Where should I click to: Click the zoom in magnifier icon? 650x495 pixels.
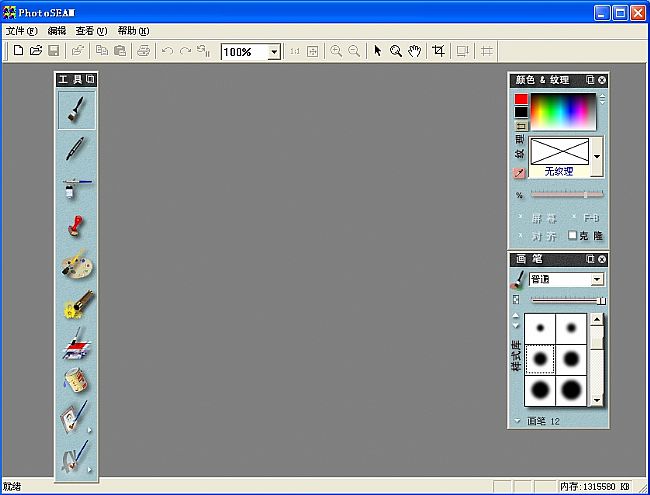[336, 51]
